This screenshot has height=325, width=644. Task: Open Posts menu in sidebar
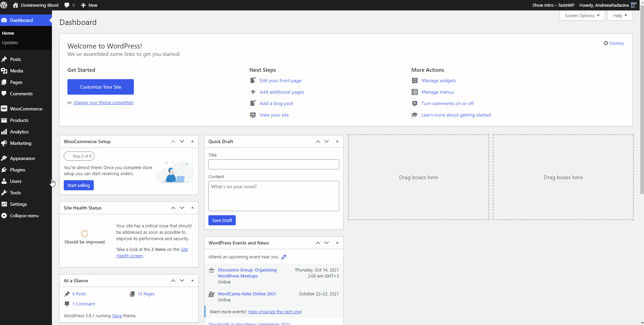tap(26, 59)
